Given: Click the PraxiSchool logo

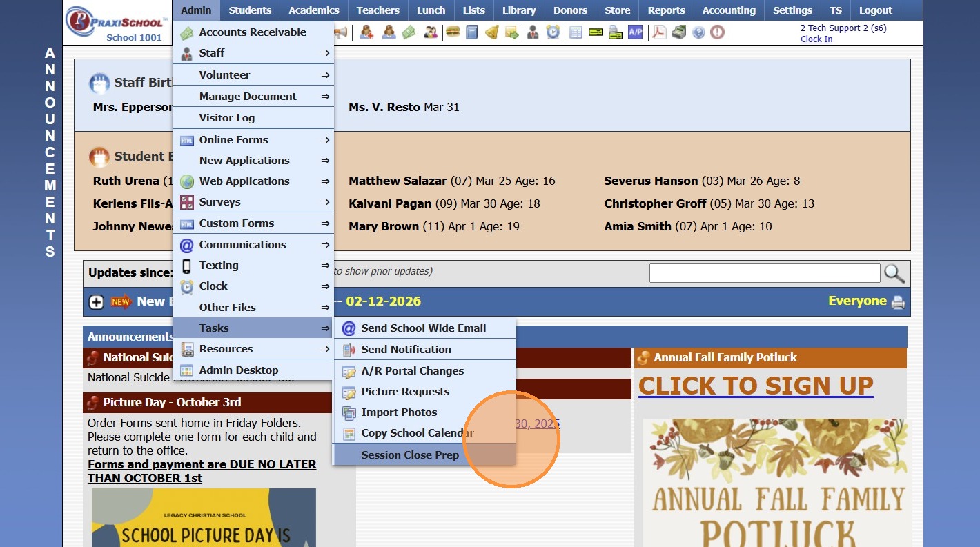Looking at the screenshot, I should coord(116,23).
